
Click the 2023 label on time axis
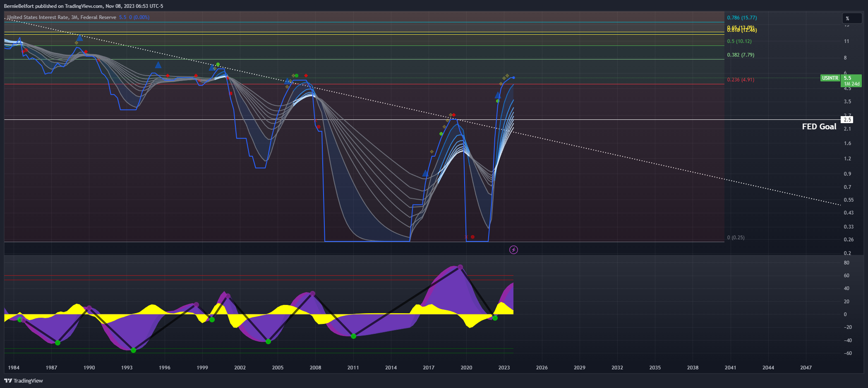[x=504, y=368]
